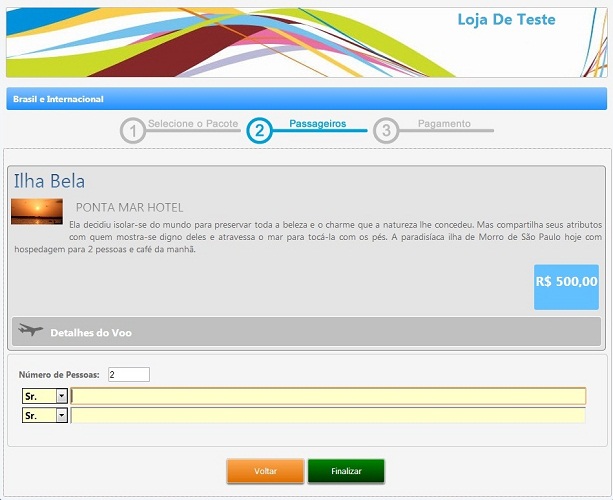613x500 pixels.
Task: Click the Número de Pessoas label
Action: click(x=59, y=375)
